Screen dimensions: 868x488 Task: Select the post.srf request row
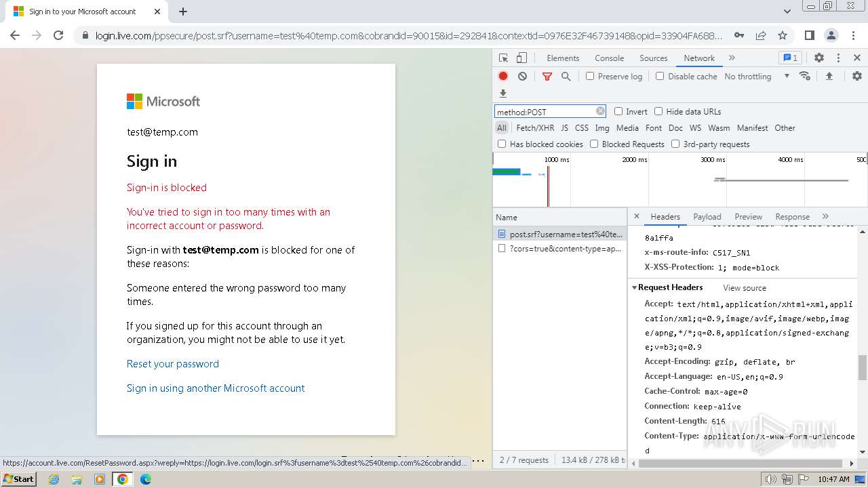[x=559, y=234]
